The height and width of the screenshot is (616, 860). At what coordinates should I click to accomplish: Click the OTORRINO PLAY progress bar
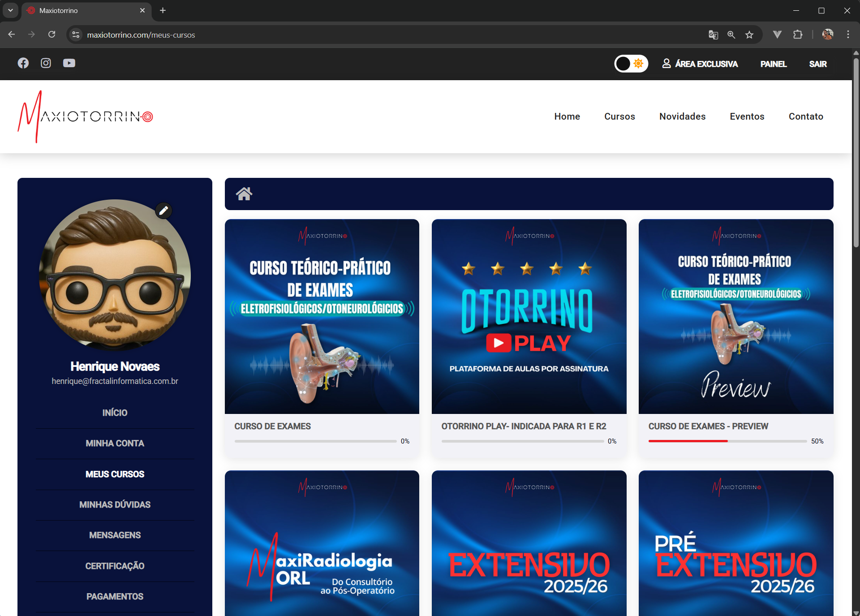pyautogui.click(x=522, y=441)
